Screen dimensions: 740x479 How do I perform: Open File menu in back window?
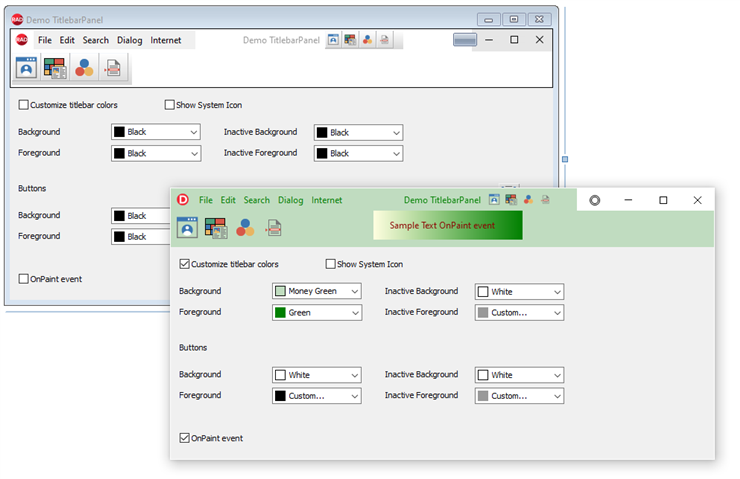[45, 40]
